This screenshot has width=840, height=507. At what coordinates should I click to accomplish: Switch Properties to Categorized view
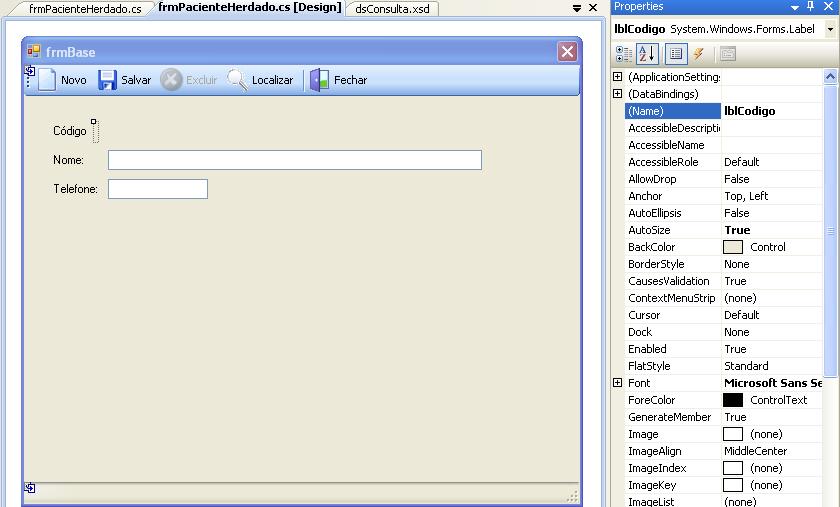click(x=624, y=54)
